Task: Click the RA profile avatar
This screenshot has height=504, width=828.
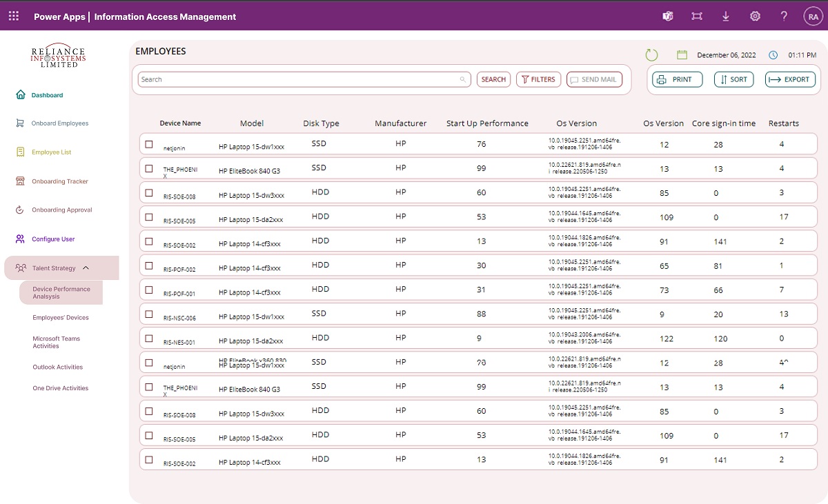Action: (813, 16)
